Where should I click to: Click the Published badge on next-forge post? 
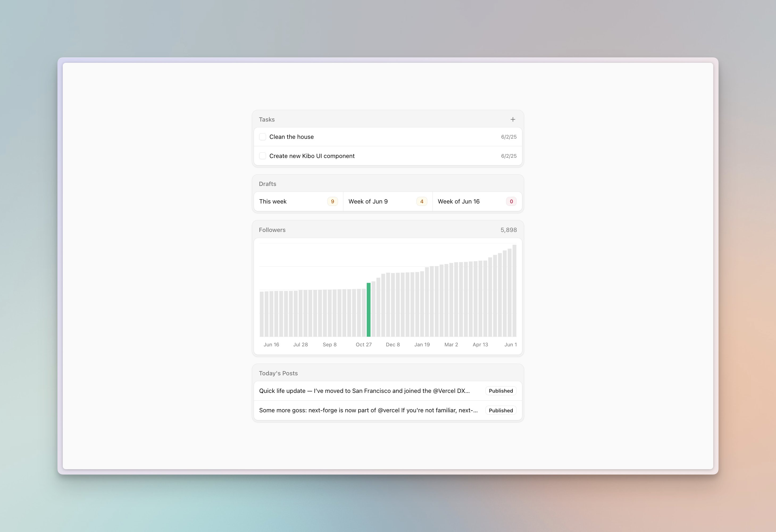coord(500,410)
